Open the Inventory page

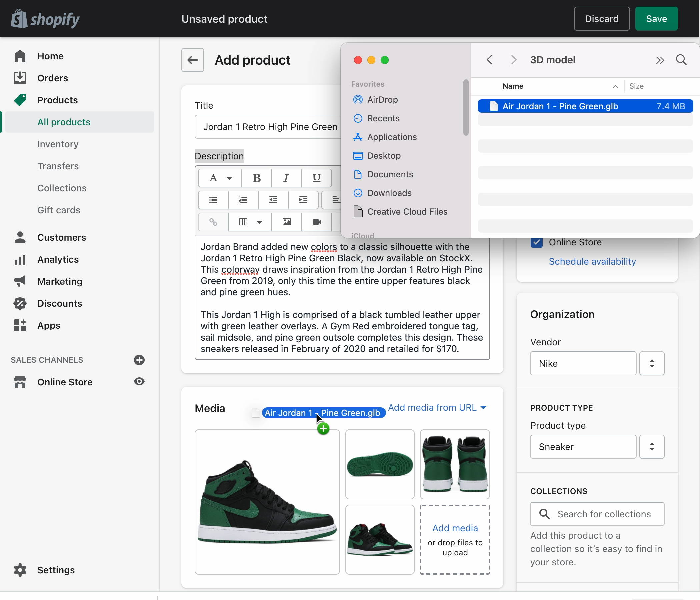coord(58,144)
